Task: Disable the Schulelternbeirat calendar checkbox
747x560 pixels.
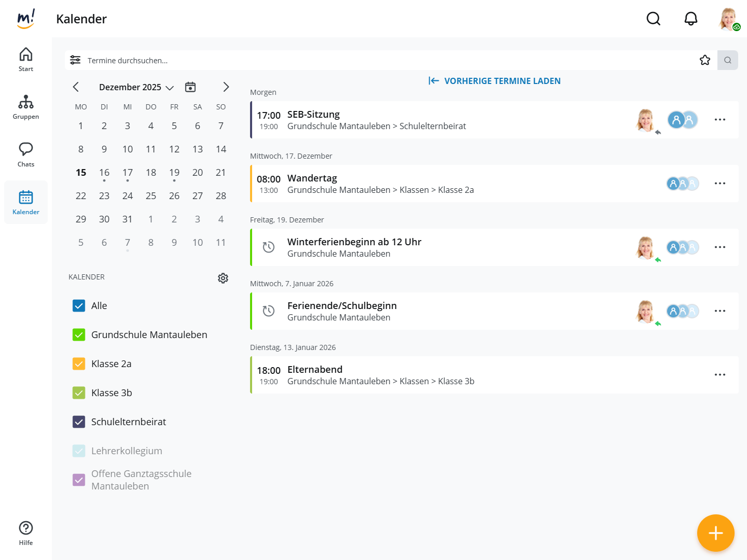Action: (79, 422)
